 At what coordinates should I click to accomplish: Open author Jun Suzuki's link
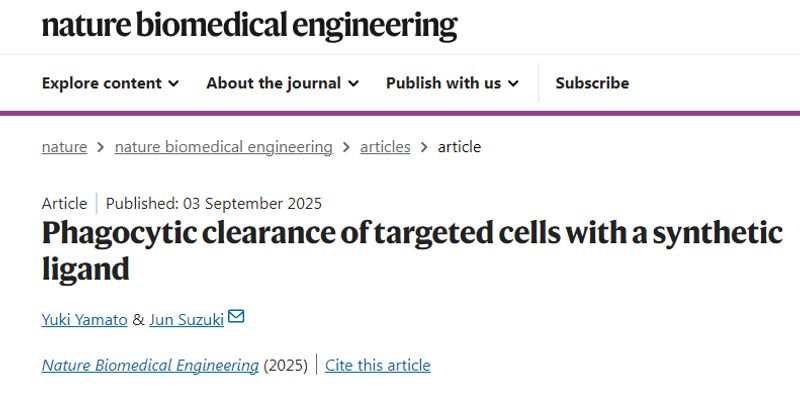(x=185, y=319)
